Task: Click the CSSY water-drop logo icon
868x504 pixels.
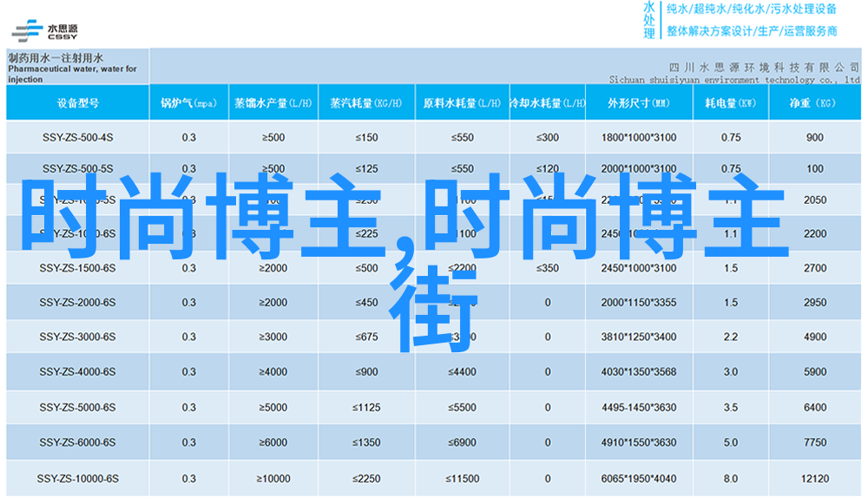Action: click(29, 29)
